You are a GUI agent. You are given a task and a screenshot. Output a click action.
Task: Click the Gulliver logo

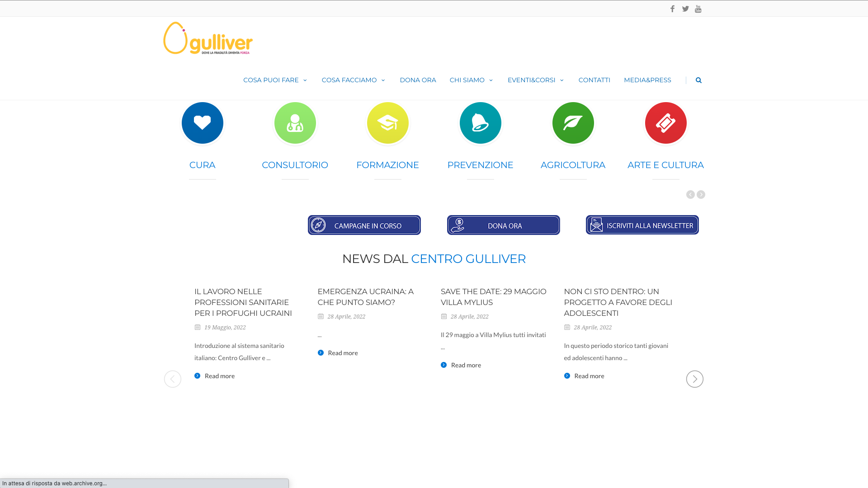[208, 38]
